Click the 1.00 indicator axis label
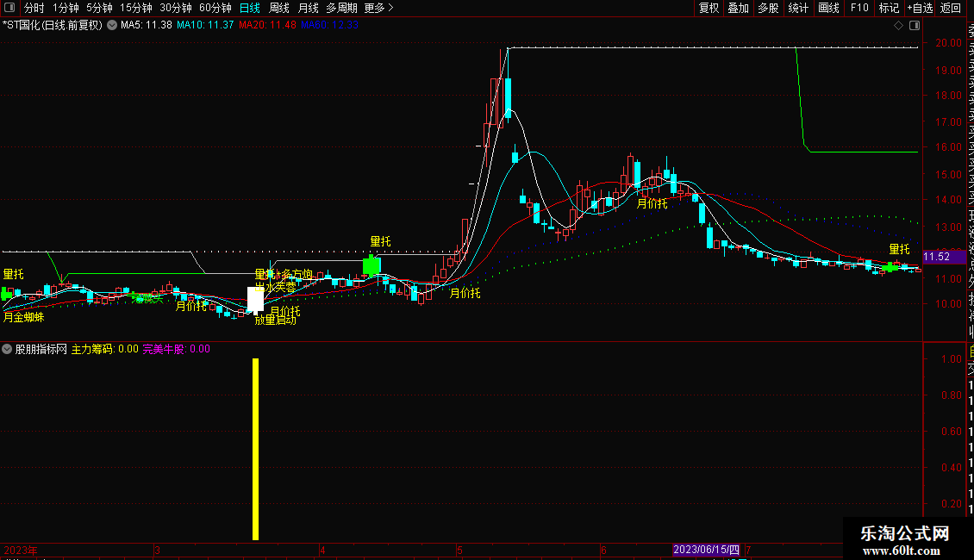974x560 pixels. (952, 359)
